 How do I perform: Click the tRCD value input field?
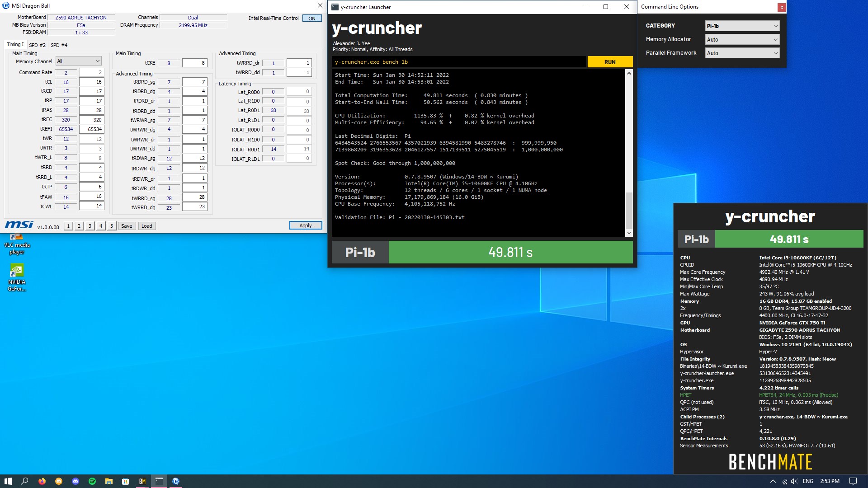[92, 91]
